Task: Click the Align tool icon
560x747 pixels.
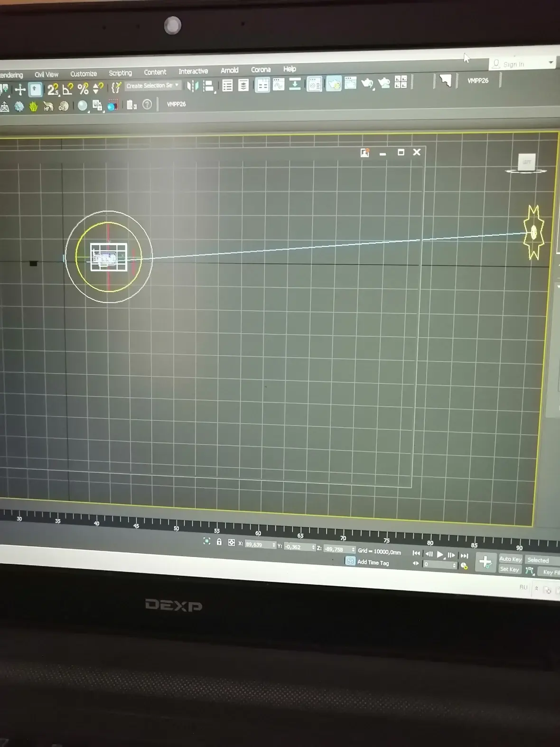Action: [208, 86]
